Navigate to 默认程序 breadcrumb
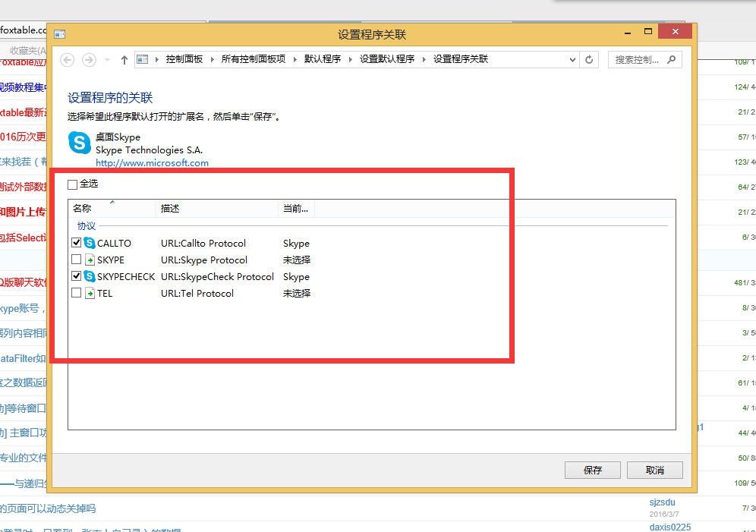Screen dimensions: 756x532 point(322,59)
